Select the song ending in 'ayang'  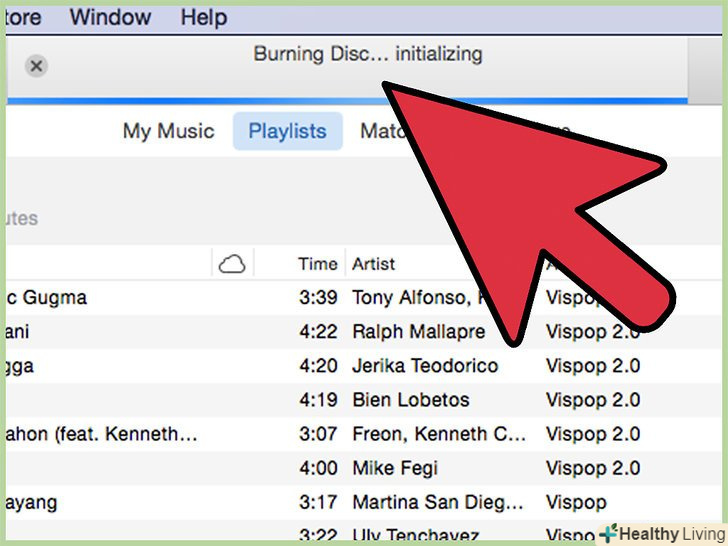coord(32,503)
